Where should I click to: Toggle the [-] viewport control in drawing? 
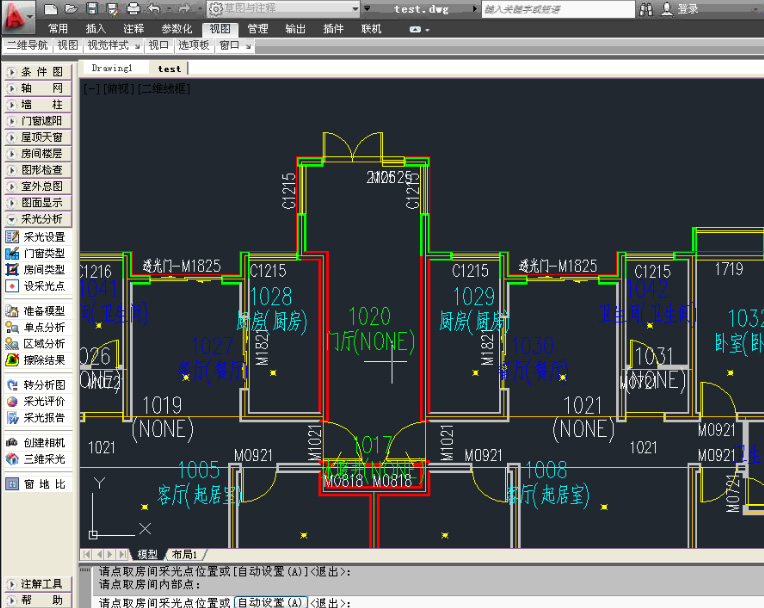91,88
